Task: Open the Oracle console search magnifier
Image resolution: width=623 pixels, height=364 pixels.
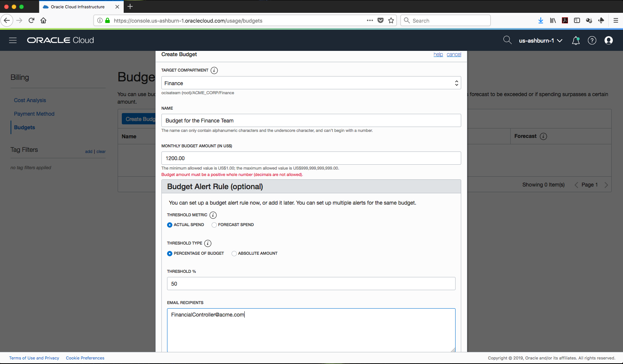Action: (x=508, y=40)
